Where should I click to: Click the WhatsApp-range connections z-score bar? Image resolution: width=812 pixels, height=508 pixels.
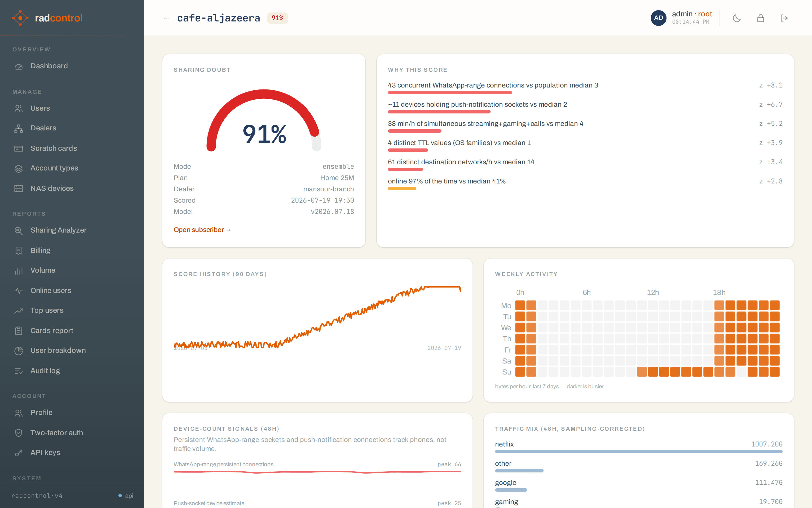(450, 92)
